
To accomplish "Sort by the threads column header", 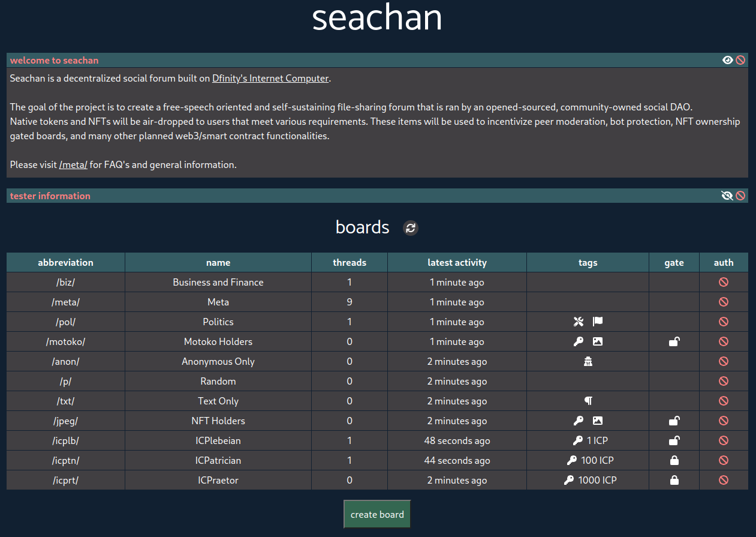I will 350,262.
